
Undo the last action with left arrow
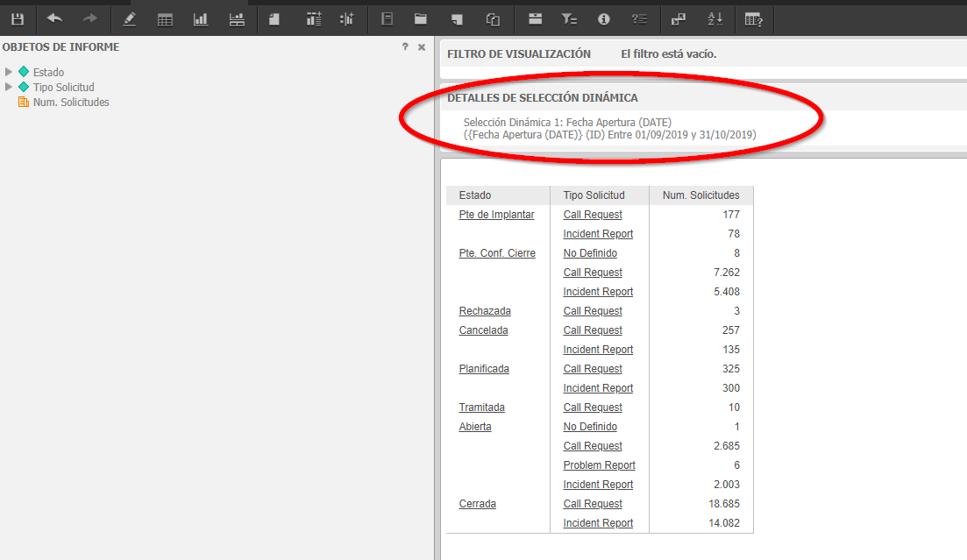(x=54, y=18)
